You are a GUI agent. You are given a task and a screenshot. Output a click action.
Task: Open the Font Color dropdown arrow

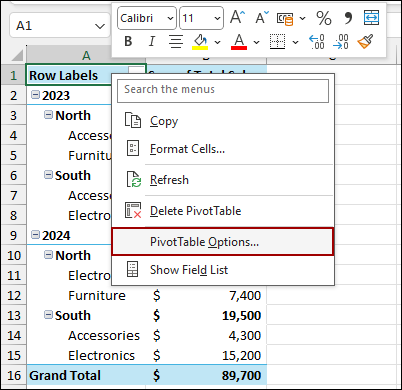256,42
